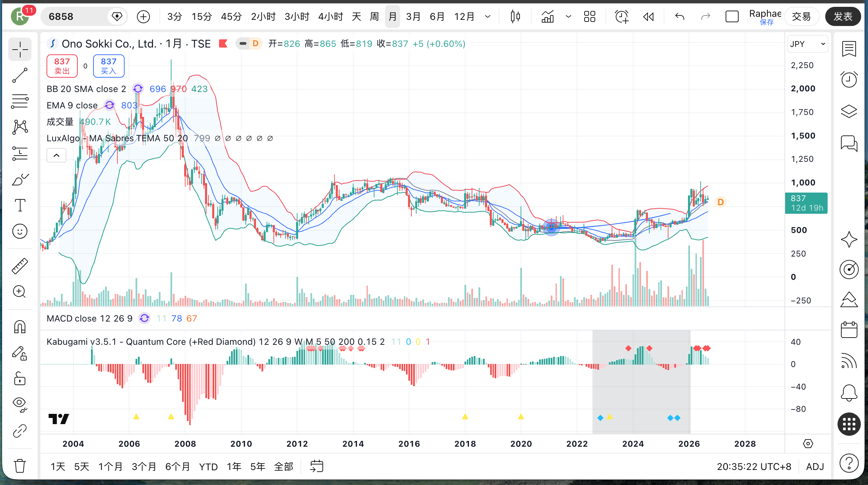Open the candlestick chart type menu
Viewport: 868px width, 485px height.
coord(515,16)
